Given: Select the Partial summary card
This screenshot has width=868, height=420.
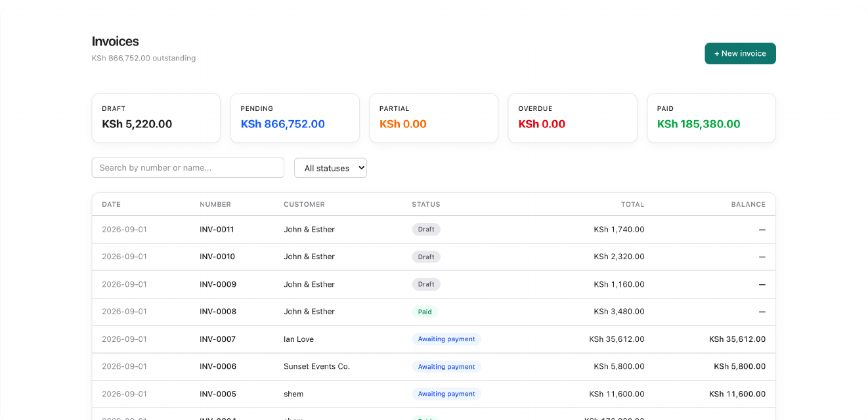Looking at the screenshot, I should (x=434, y=118).
